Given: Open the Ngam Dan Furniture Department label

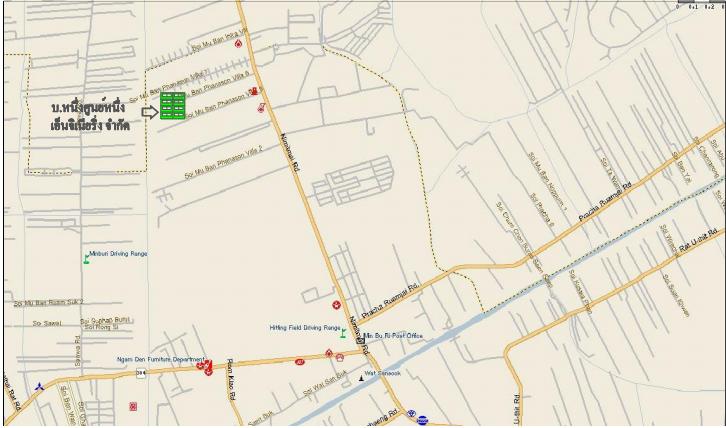Looking at the screenshot, I should (x=160, y=359).
